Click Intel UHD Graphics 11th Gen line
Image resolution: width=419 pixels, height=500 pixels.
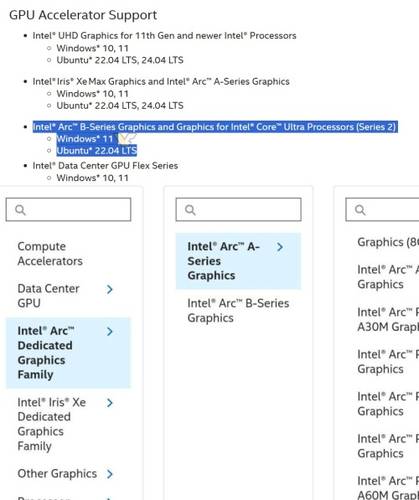tap(164, 36)
